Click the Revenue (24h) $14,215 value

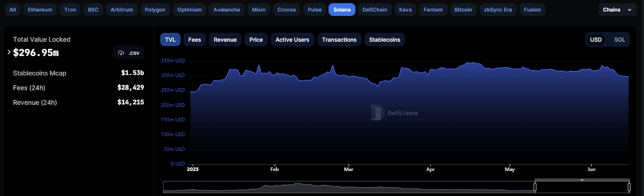tap(130, 102)
